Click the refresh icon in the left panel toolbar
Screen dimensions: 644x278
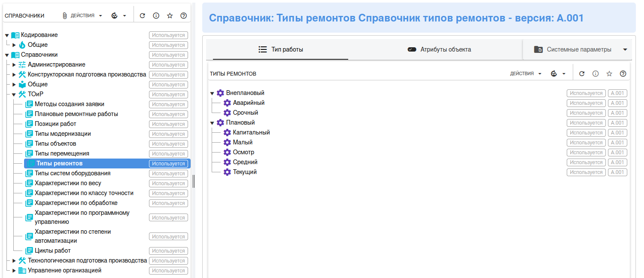pyautogui.click(x=143, y=15)
